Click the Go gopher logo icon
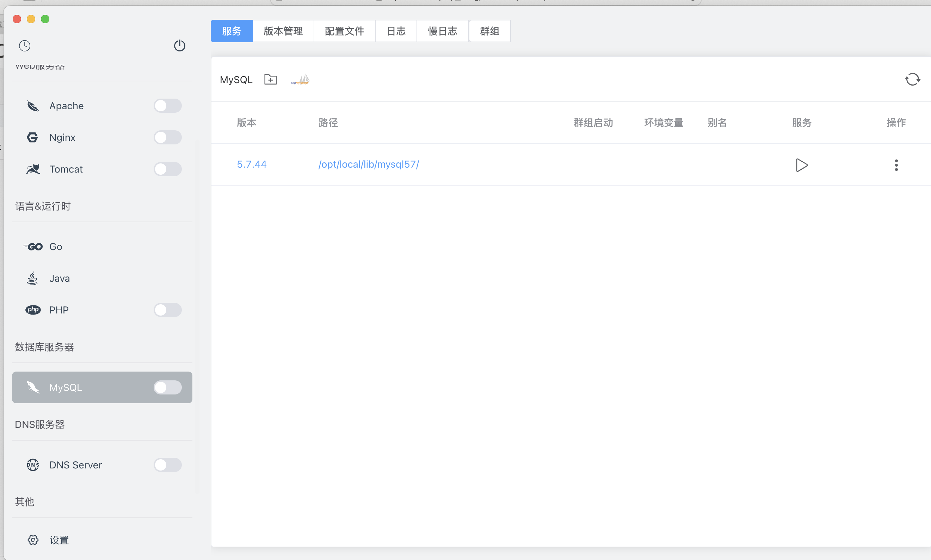 click(x=32, y=247)
